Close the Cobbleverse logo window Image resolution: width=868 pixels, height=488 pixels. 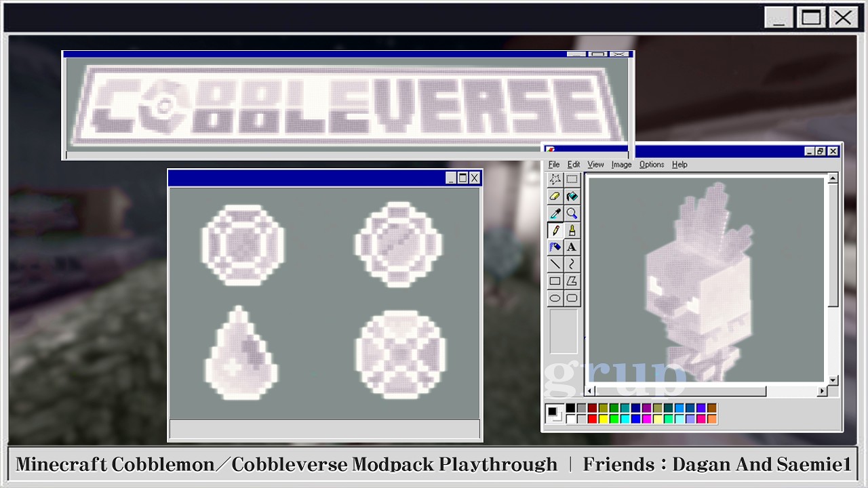pyautogui.click(x=618, y=54)
